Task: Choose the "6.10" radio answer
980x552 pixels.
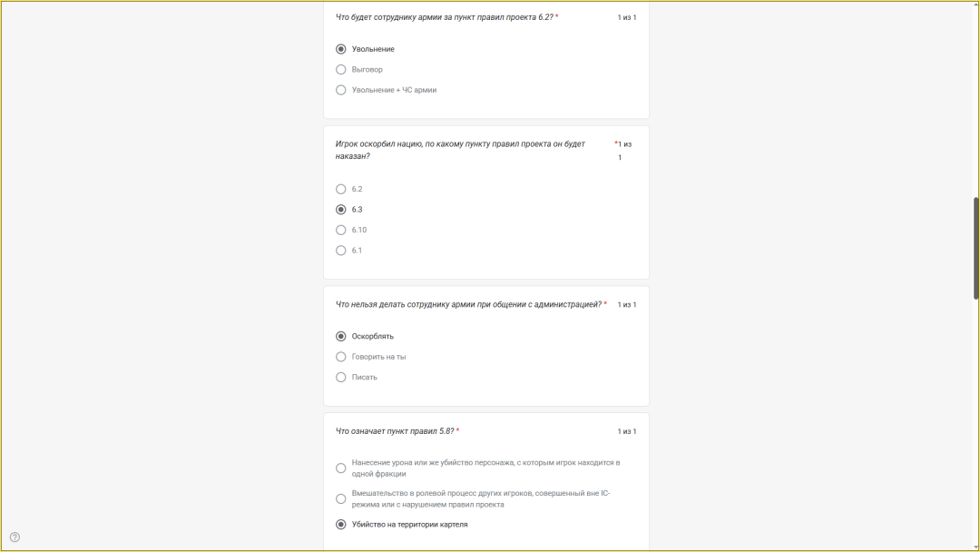Action: point(341,231)
